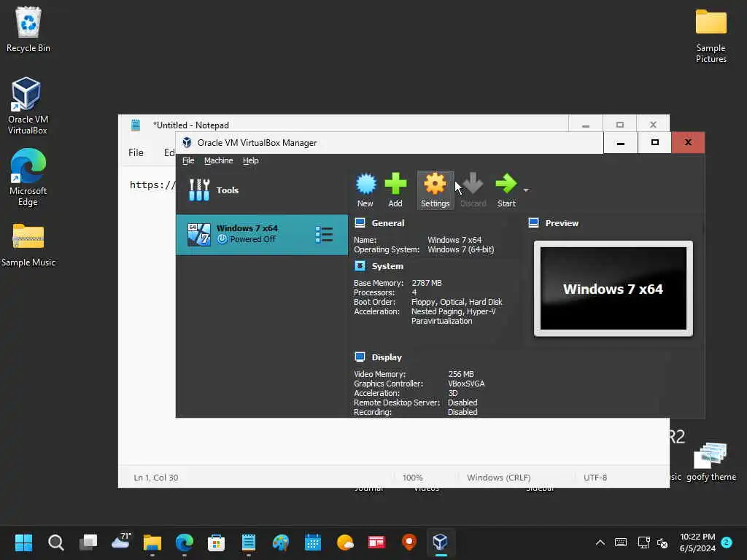747x560 pixels.
Task: Open Calendar app from taskbar
Action: [x=312, y=542]
